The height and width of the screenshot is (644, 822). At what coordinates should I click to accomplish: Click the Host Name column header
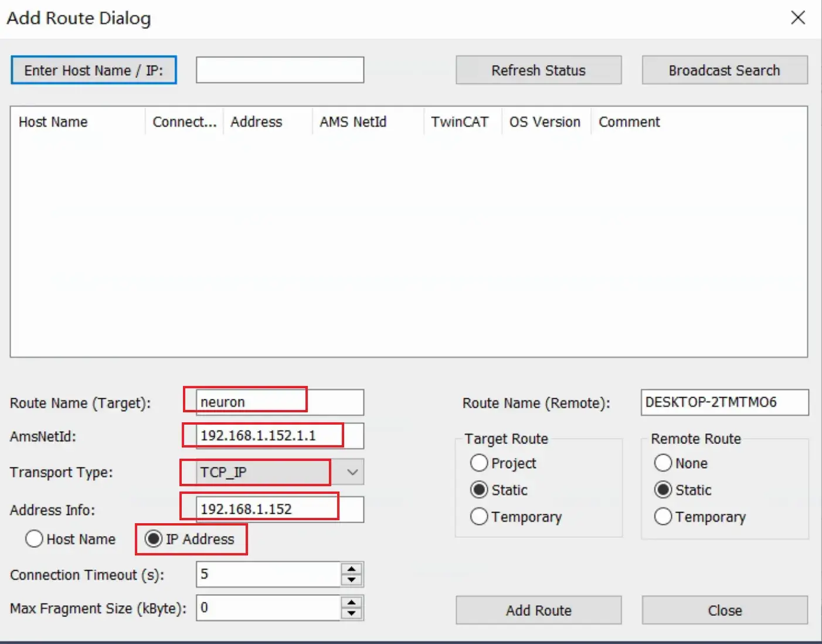pyautogui.click(x=53, y=122)
